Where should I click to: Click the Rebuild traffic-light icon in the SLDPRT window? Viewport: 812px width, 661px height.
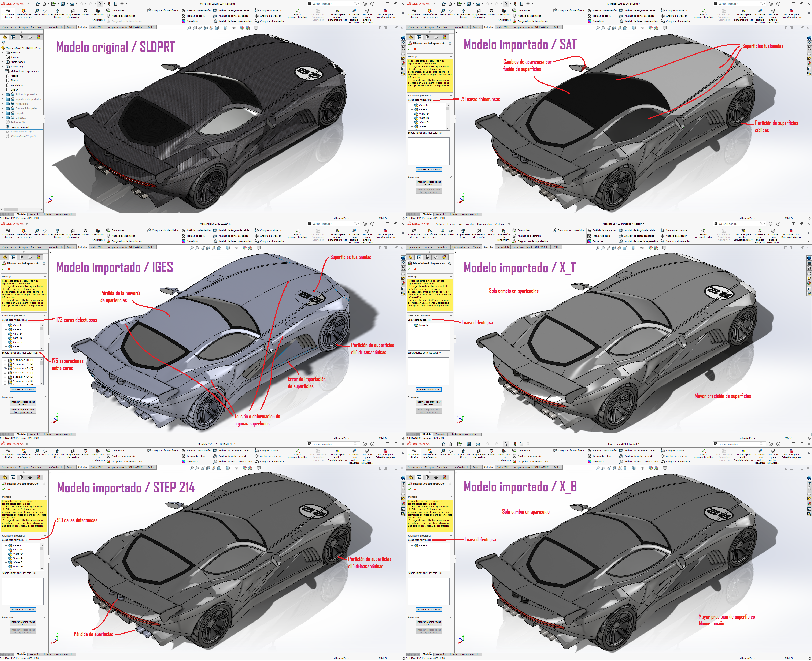click(x=109, y=4)
